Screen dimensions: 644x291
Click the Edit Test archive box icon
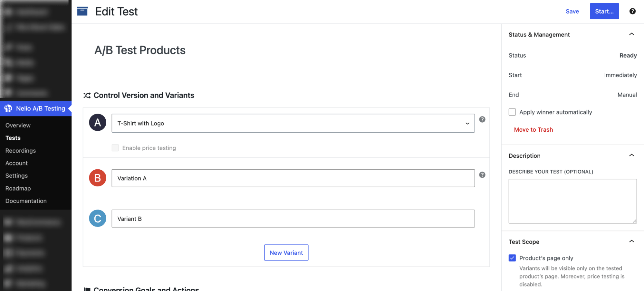(82, 11)
